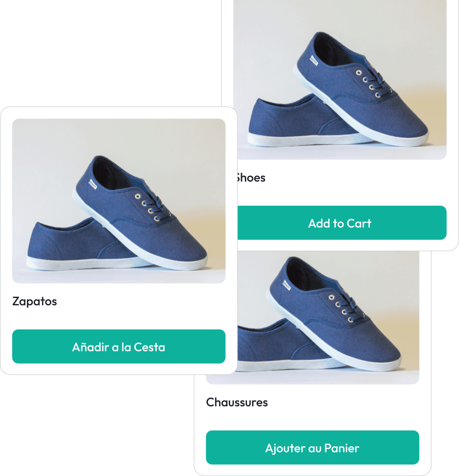Image resolution: width=459 pixels, height=476 pixels.
Task: Select the Chaussures product title
Action: 237,402
